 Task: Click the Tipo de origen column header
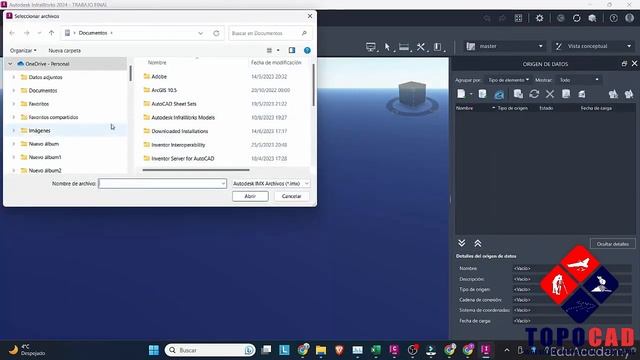(x=513, y=108)
